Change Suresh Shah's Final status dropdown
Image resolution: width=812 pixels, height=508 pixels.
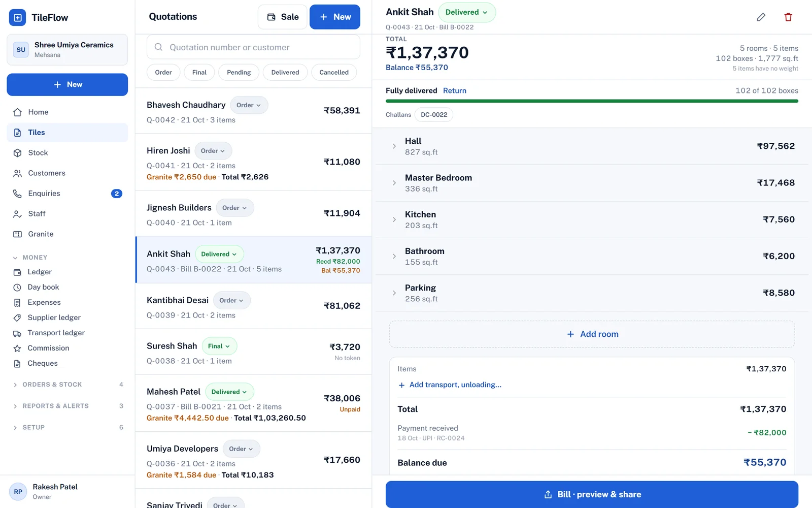tap(219, 346)
